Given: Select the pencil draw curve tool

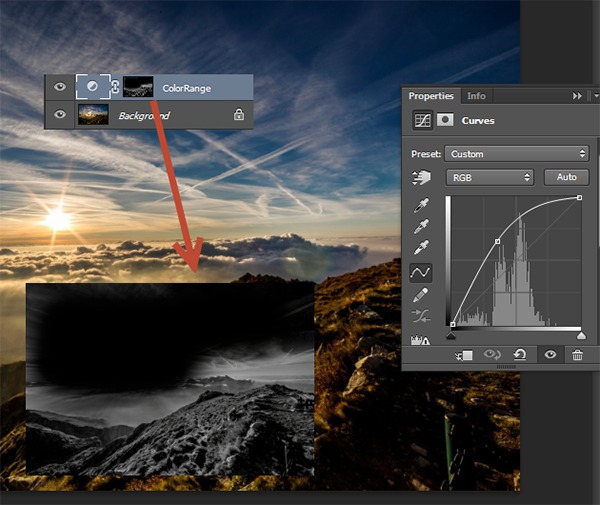Looking at the screenshot, I should coord(421,295).
